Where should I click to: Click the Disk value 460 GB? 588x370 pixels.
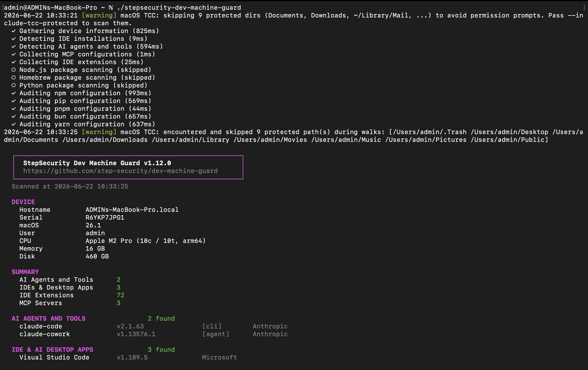click(97, 256)
